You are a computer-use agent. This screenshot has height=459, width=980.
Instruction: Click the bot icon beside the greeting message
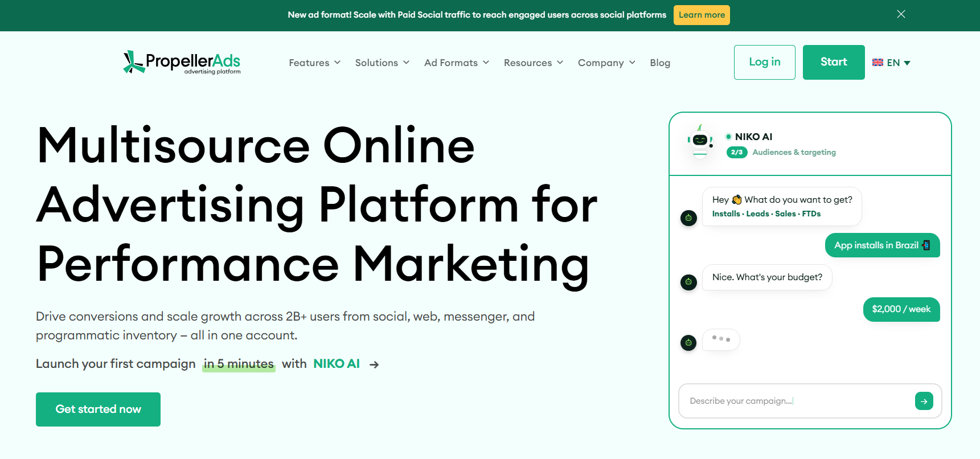click(x=688, y=218)
